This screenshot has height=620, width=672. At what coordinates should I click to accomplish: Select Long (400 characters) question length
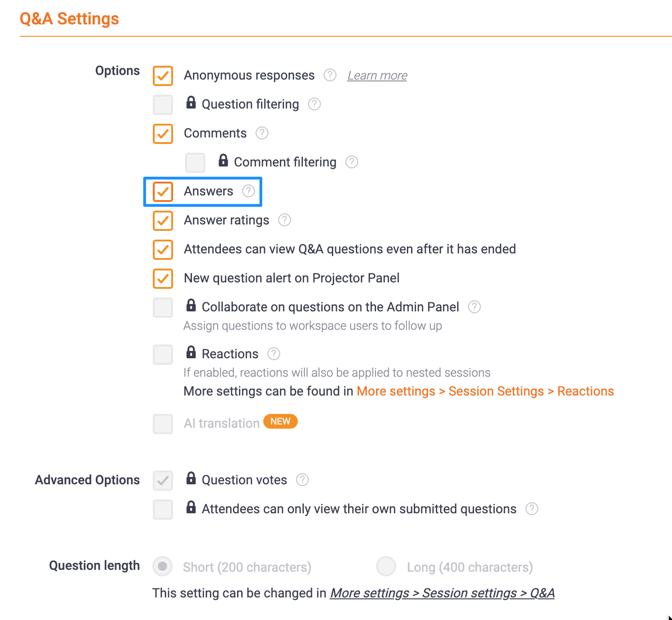pos(386,566)
